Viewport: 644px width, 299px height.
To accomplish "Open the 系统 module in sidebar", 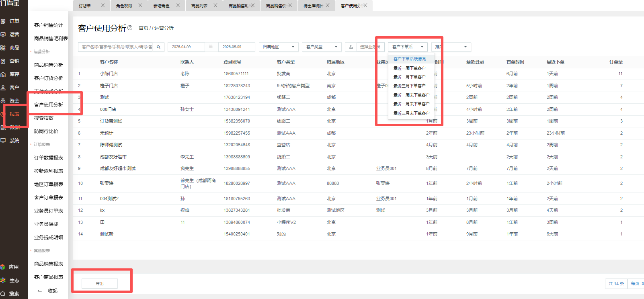I will tap(10, 141).
